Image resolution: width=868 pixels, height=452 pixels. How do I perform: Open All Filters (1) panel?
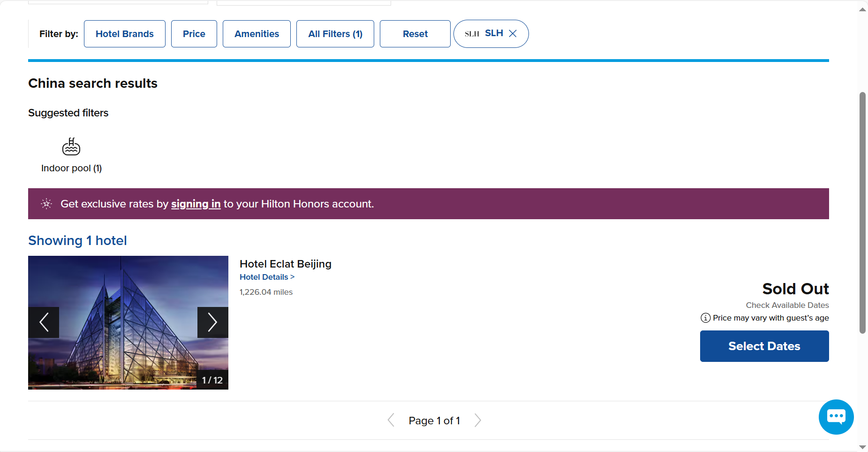click(x=335, y=34)
